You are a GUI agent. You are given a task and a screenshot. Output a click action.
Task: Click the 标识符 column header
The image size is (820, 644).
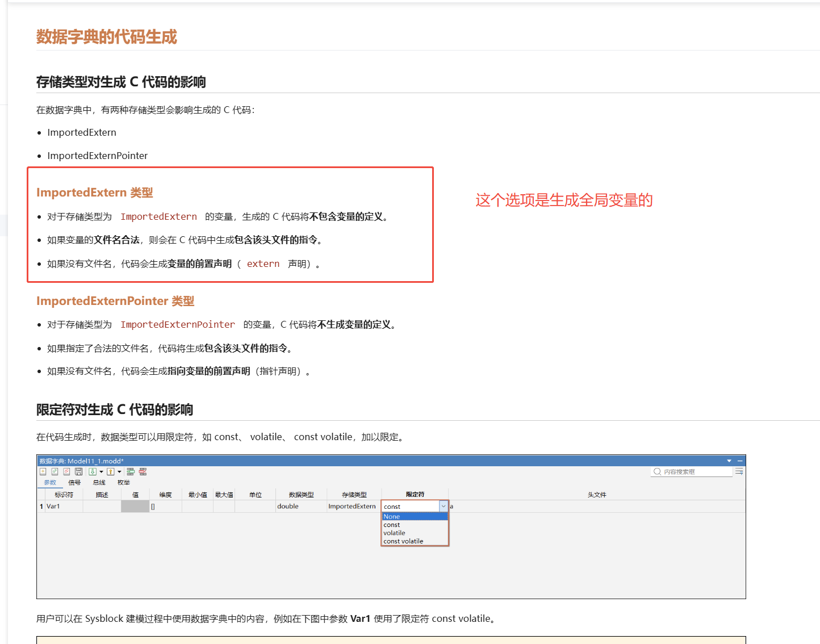pos(64,495)
